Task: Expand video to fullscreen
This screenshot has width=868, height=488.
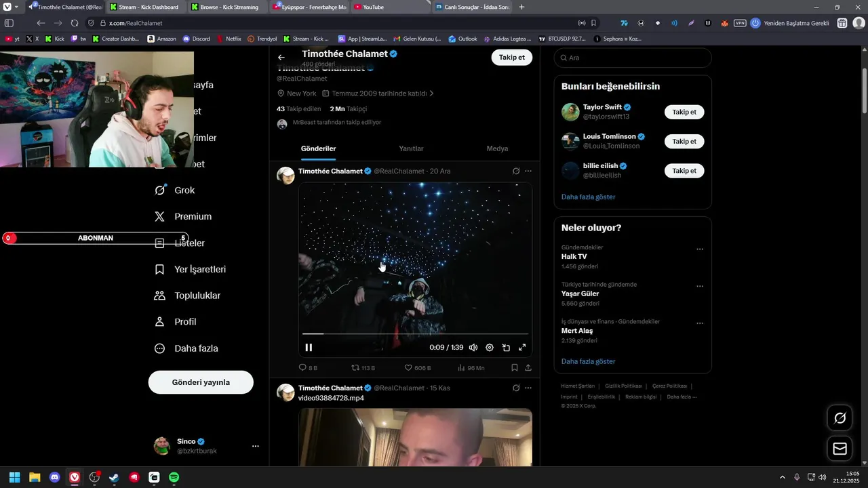Action: coord(522,348)
